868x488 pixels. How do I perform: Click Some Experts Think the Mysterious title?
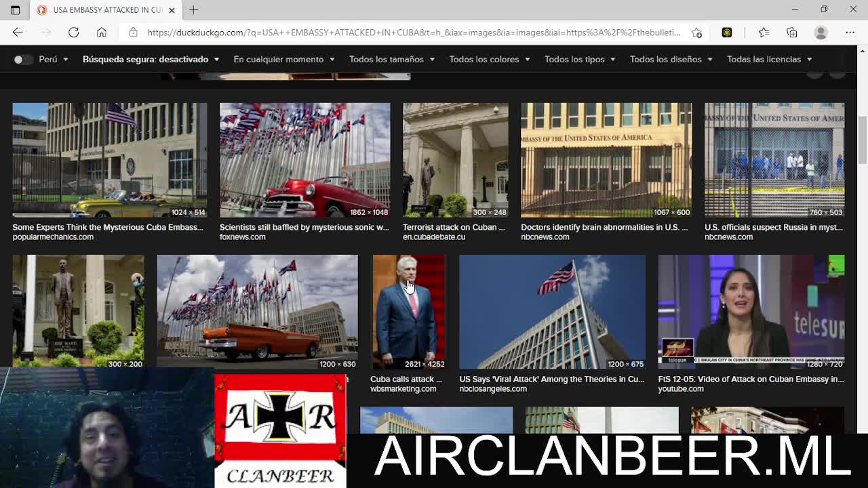click(108, 227)
